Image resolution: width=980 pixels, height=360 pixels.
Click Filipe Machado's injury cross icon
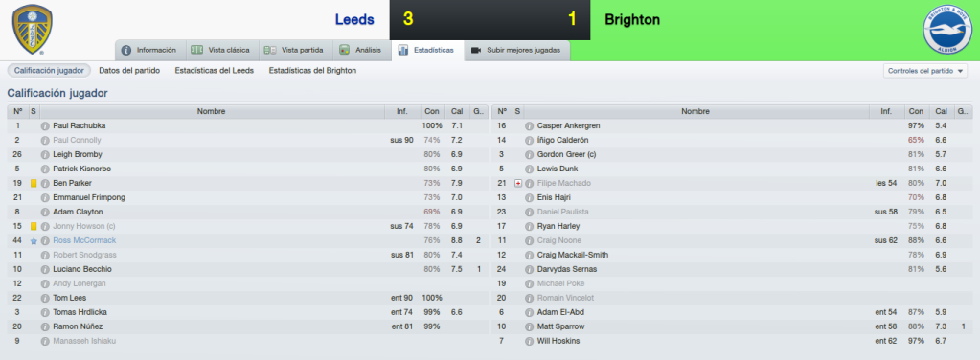click(518, 183)
